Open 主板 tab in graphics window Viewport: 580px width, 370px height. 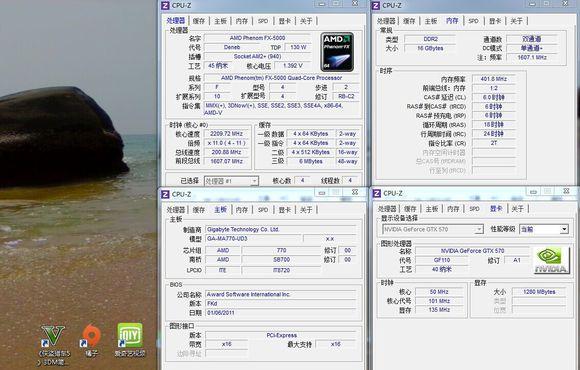pyautogui.click(x=432, y=209)
